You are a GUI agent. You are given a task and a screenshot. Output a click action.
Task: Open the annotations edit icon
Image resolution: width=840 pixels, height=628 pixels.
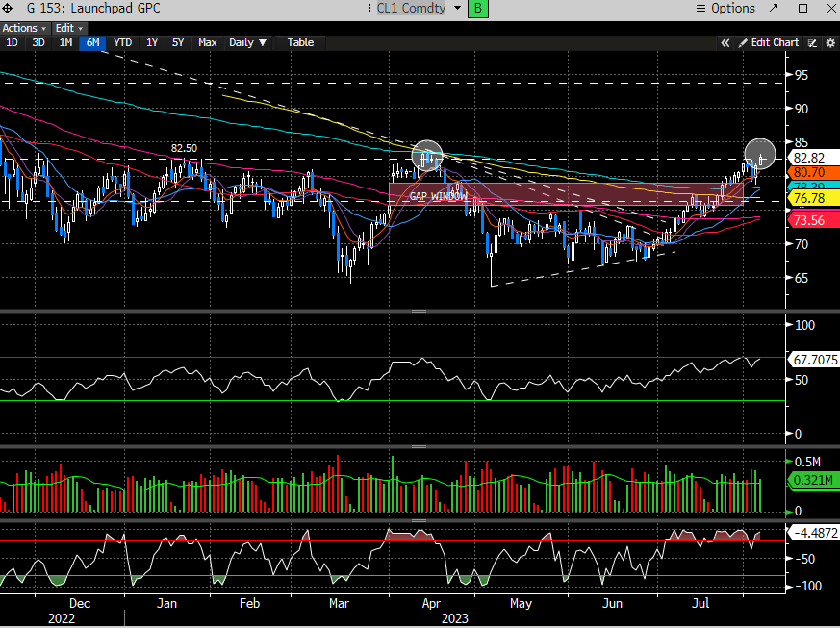[x=813, y=43]
